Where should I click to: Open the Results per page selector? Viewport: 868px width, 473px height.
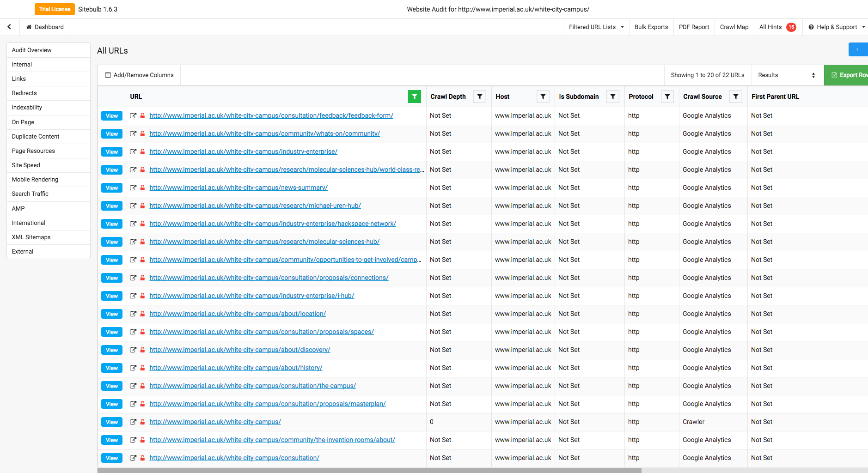[x=787, y=75]
